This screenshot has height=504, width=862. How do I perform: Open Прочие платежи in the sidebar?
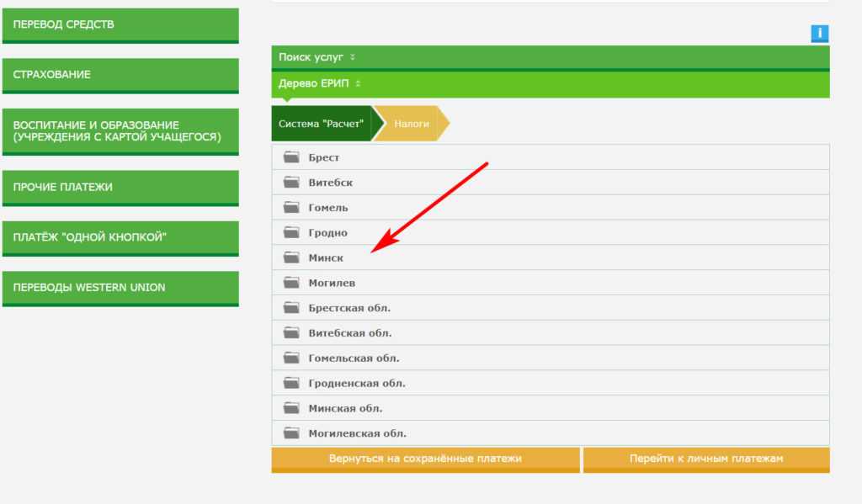tap(120, 187)
